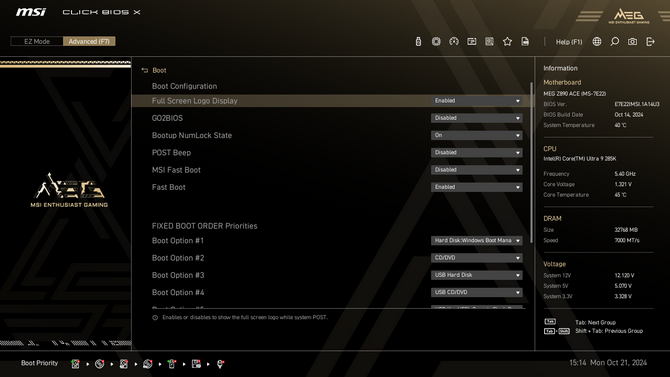Click the info icon beside help description
Image resolution: width=670 pixels, height=377 pixels.
coord(155,318)
